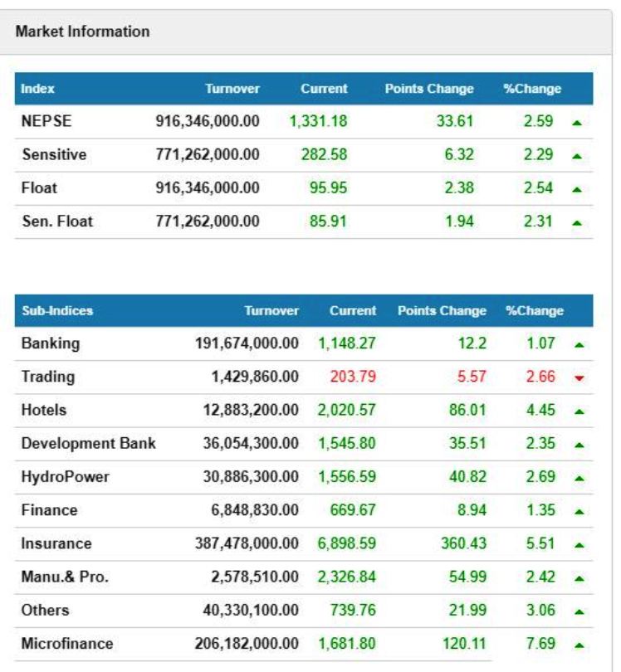Click Banking turnover 191,674,000.00
621x672 pixels.
[247, 343]
